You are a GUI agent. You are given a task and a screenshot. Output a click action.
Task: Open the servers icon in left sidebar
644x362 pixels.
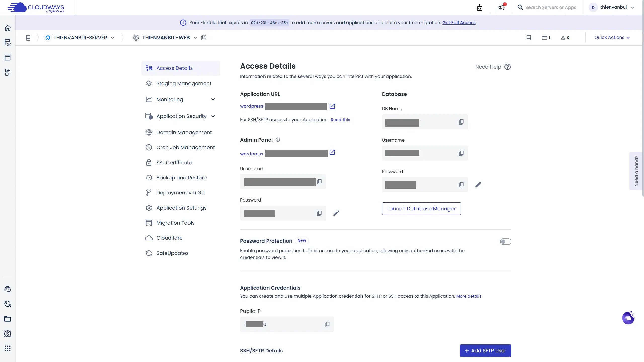coord(8,43)
